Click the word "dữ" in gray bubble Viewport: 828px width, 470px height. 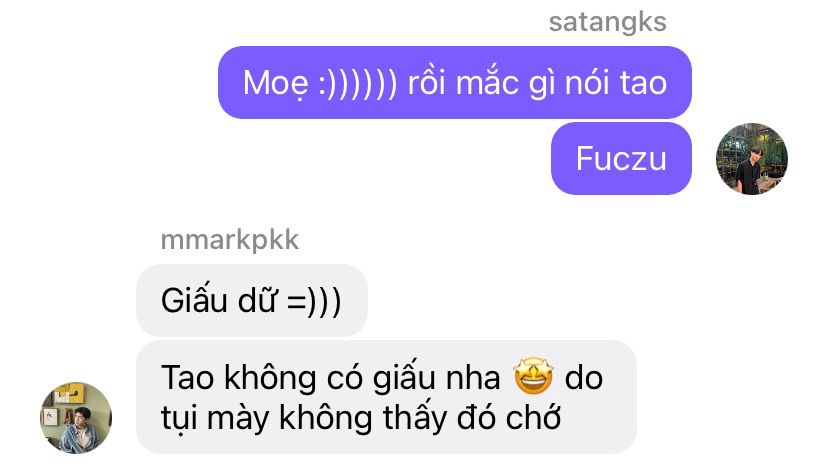257,300
